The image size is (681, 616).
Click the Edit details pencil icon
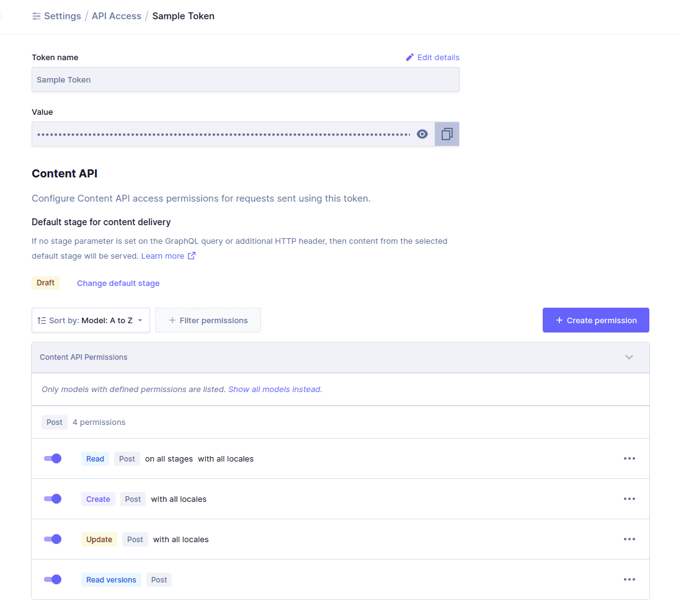point(409,57)
